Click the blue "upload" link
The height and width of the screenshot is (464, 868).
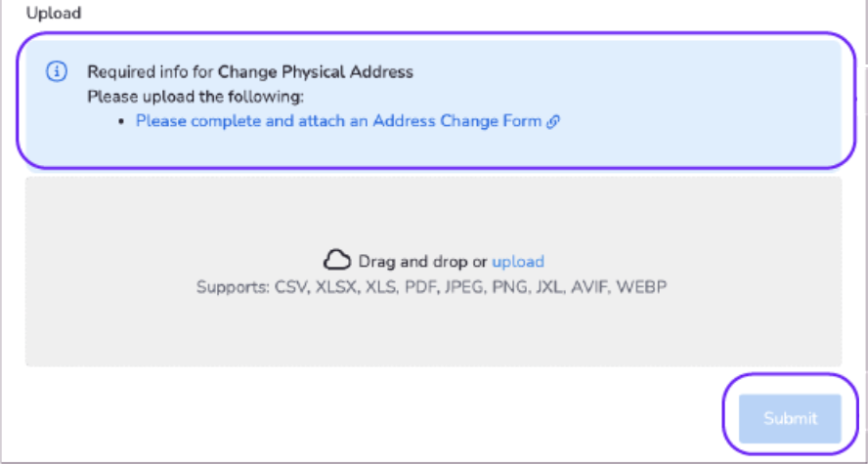click(x=518, y=262)
